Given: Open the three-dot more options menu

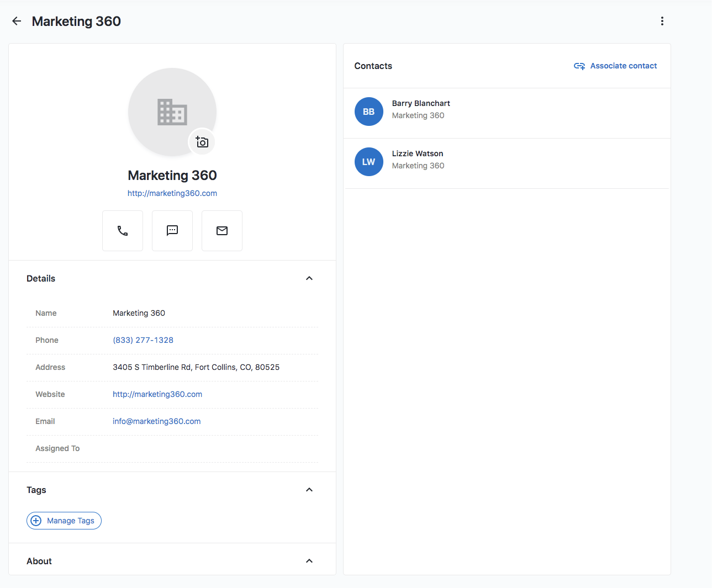Looking at the screenshot, I should (x=662, y=21).
